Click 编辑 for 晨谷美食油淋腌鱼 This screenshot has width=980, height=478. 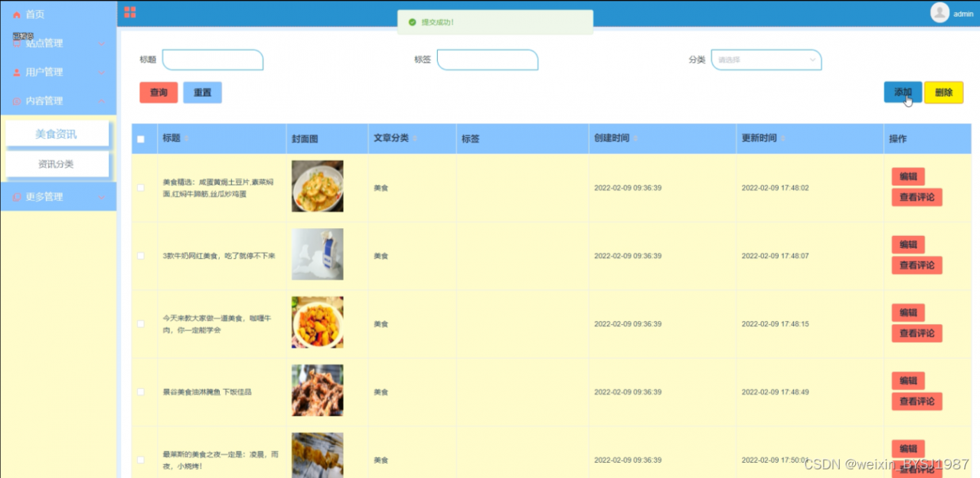point(908,381)
